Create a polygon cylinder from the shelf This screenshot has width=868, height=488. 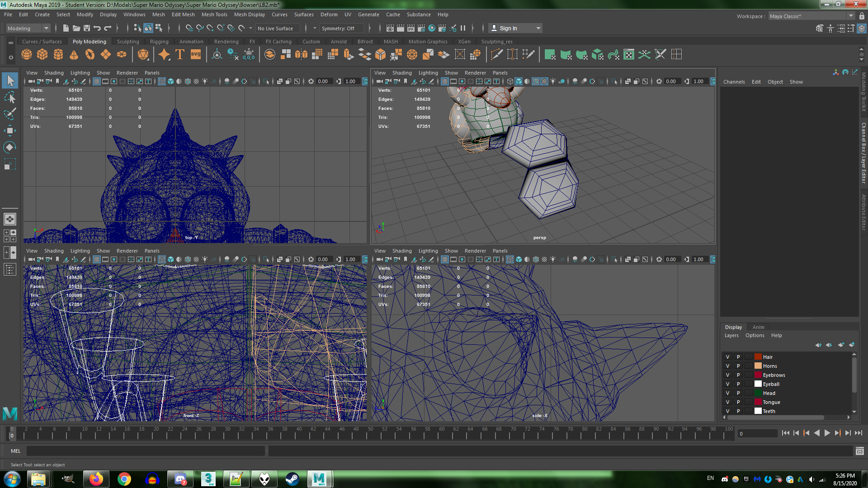point(58,55)
